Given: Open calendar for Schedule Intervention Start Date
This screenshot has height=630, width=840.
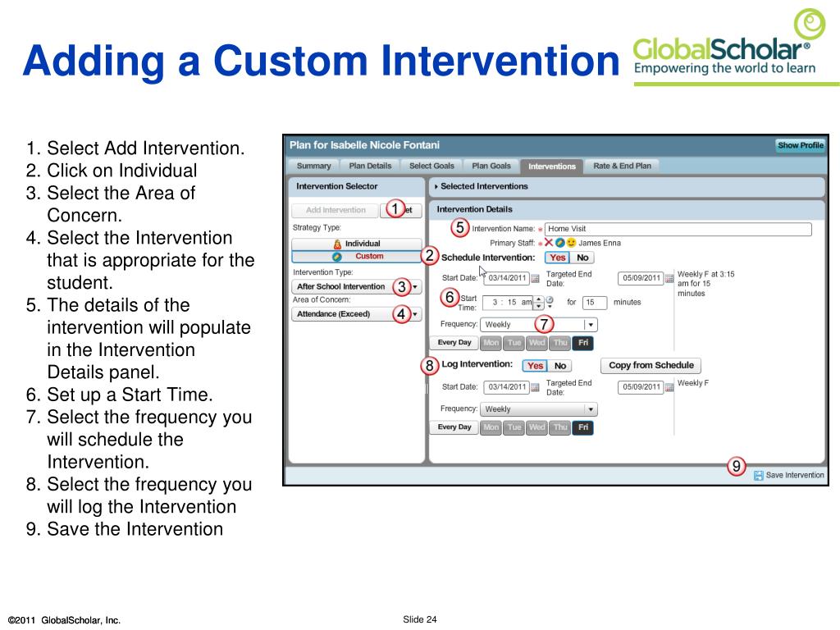Looking at the screenshot, I should (535, 279).
